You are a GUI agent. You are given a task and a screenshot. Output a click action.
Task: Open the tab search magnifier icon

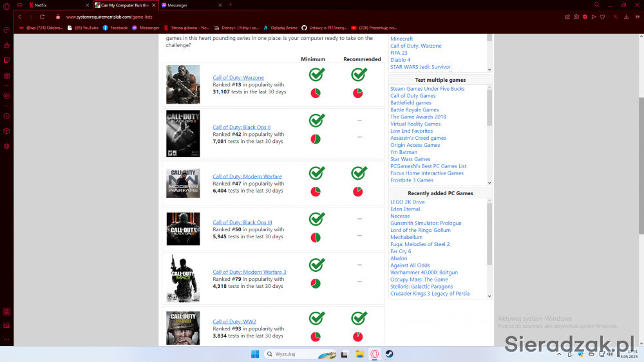597,5
